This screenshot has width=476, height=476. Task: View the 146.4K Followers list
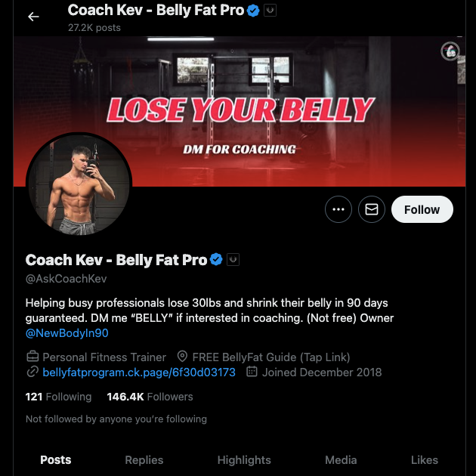pos(150,397)
